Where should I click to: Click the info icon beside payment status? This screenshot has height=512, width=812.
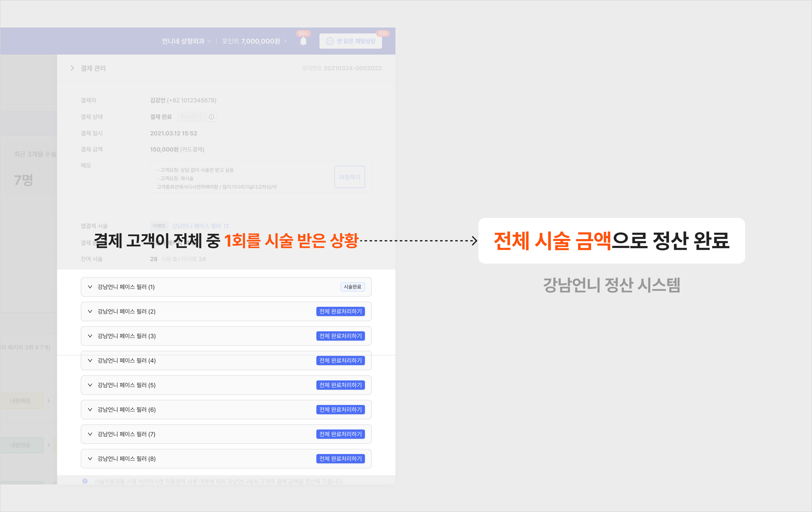click(211, 117)
